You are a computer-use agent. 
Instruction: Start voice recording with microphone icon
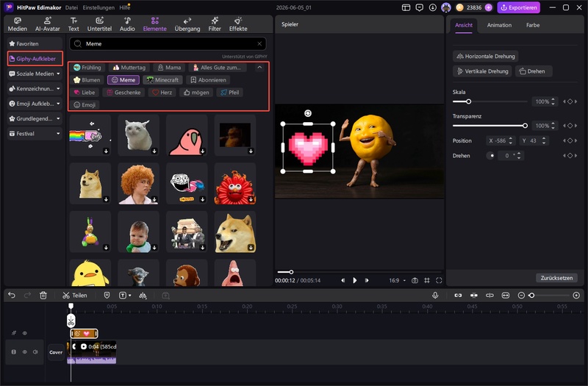[x=435, y=296]
